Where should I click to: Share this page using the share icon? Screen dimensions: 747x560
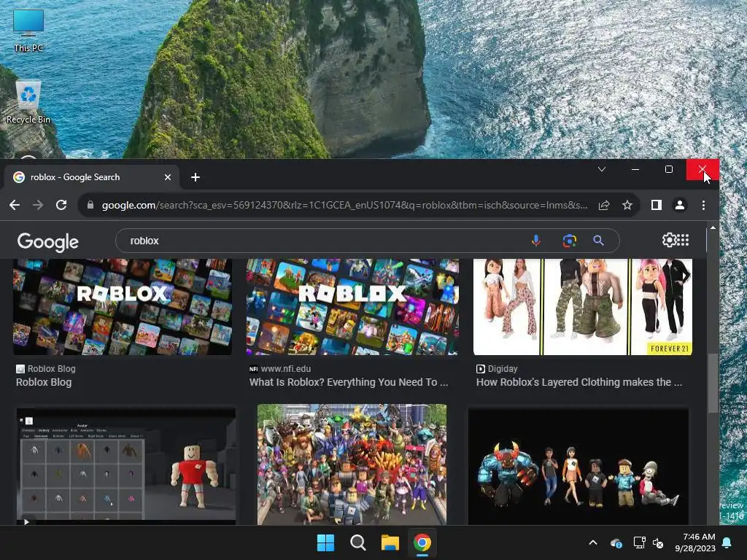point(604,205)
